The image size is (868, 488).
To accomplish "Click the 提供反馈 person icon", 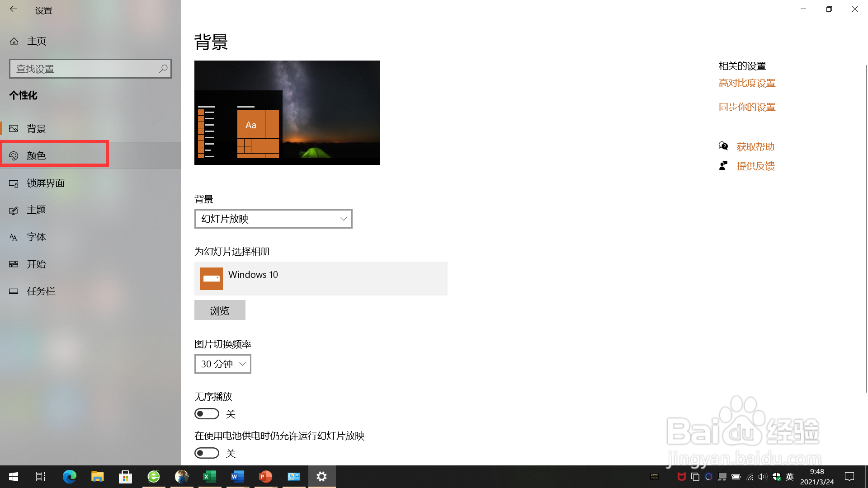I will [x=724, y=165].
